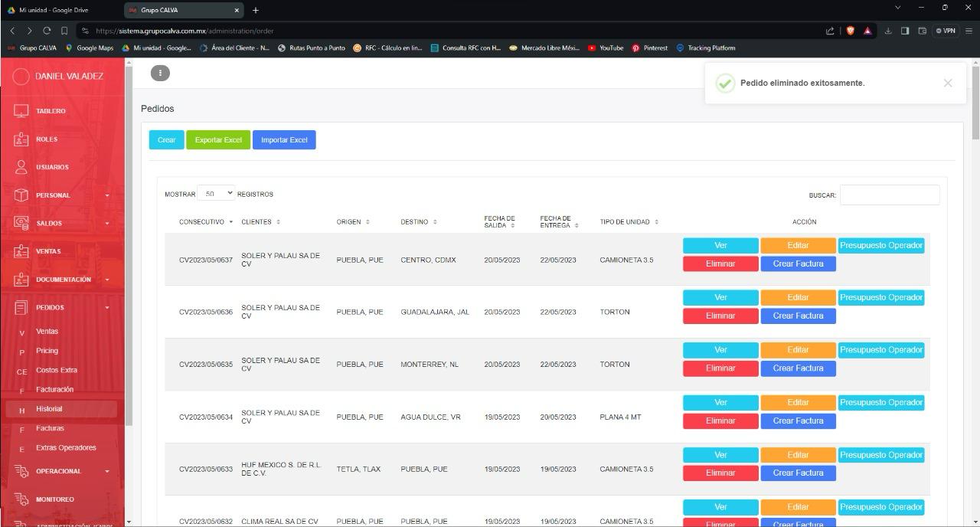Open the Mostrar registros dropdown
This screenshot has height=527, width=980.
tap(216, 194)
